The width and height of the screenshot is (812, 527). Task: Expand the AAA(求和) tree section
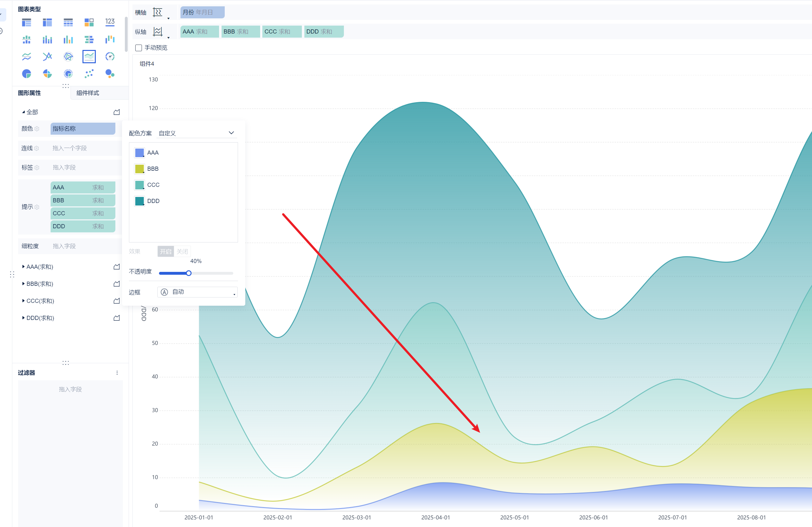tap(23, 267)
